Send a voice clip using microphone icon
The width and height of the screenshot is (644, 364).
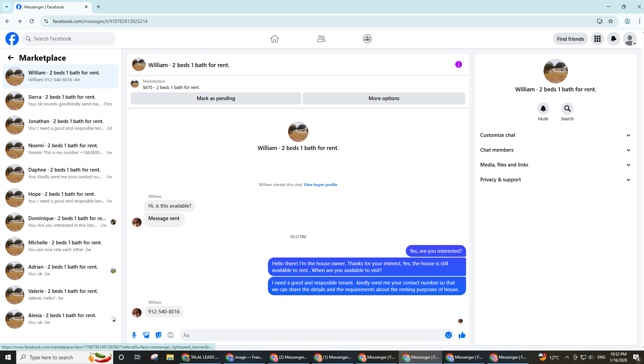(x=134, y=335)
